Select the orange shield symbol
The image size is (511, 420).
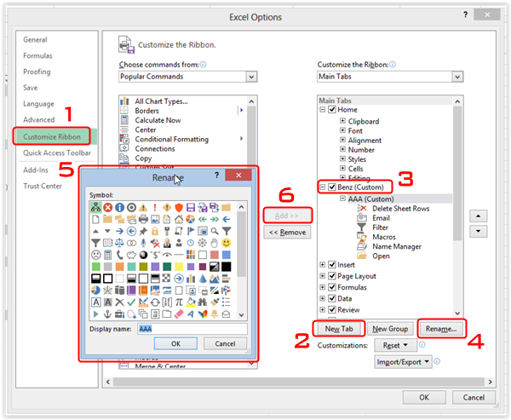179,207
